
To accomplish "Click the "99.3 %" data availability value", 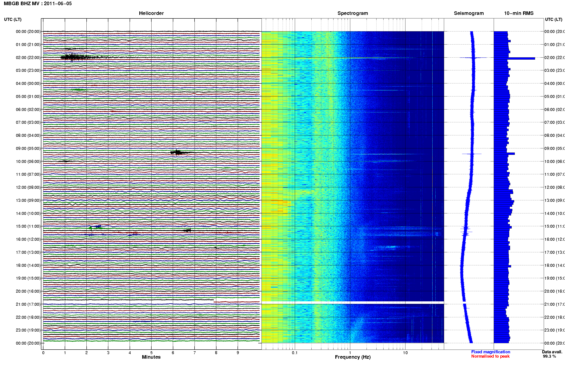I will pos(549,356).
